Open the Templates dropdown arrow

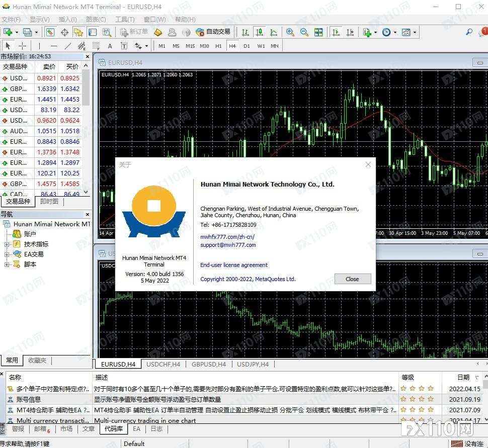[415, 32]
